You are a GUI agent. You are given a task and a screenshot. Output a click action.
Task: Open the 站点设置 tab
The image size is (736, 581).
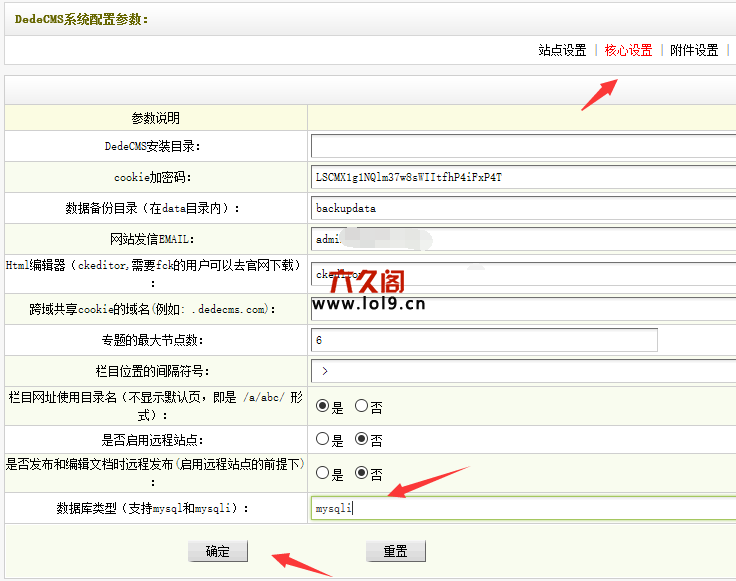562,50
